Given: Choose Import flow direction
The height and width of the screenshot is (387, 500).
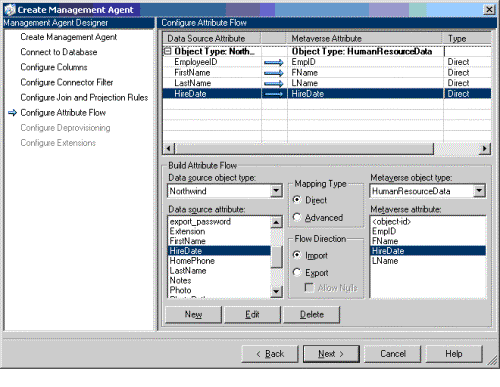Looking at the screenshot, I should pos(297,255).
